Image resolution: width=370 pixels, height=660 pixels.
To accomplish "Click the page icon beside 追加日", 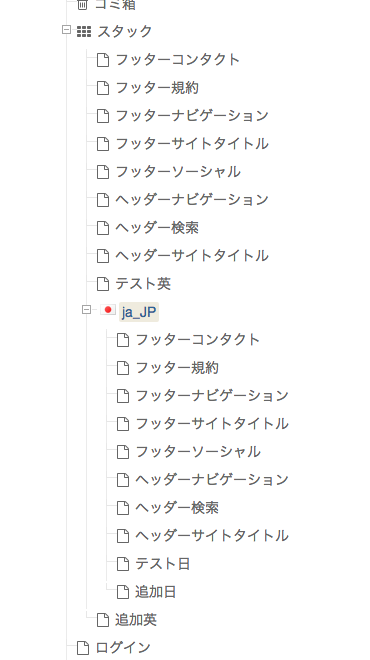I will pyautogui.click(x=122, y=592).
